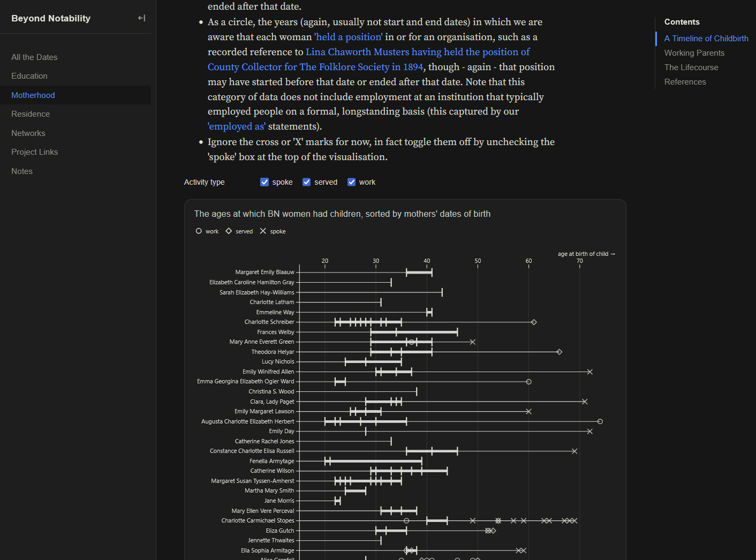756x560 pixels.
Task: Open the Networks page
Action: pyautogui.click(x=28, y=133)
